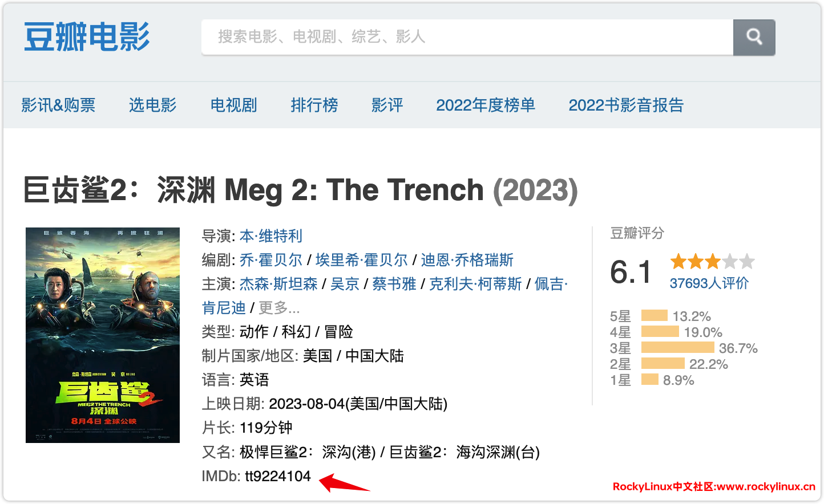Click the orange star rating icons
This screenshot has height=504, width=824.
pos(712,262)
